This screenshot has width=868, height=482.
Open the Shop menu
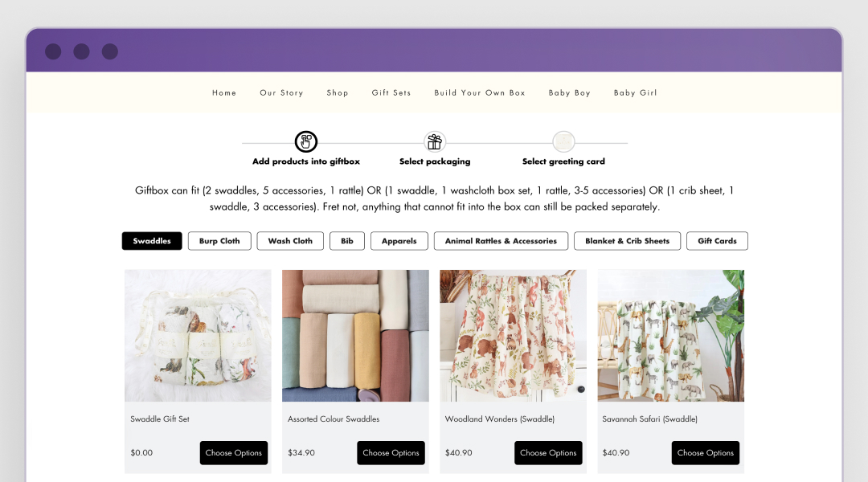coord(337,93)
